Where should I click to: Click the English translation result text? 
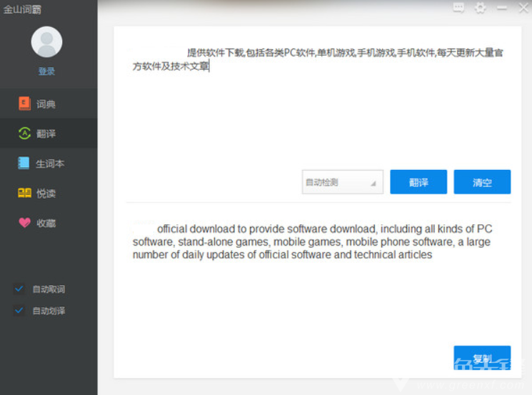click(x=312, y=241)
